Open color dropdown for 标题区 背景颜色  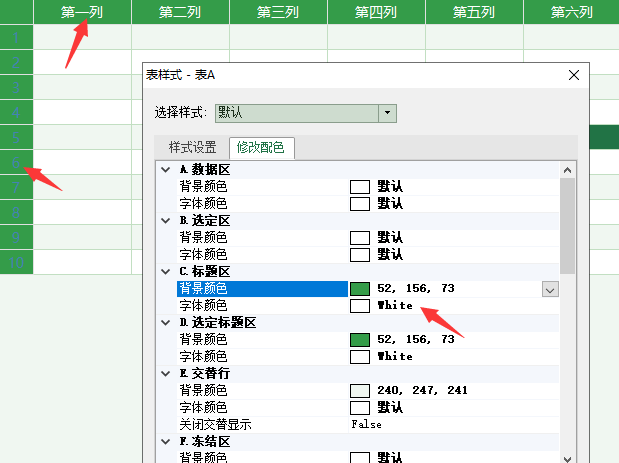point(549,289)
